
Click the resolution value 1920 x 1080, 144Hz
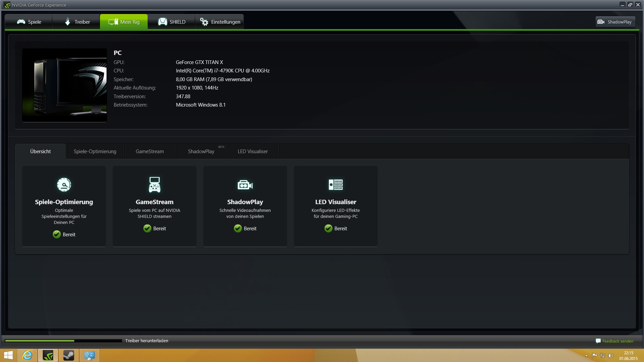[x=197, y=88]
